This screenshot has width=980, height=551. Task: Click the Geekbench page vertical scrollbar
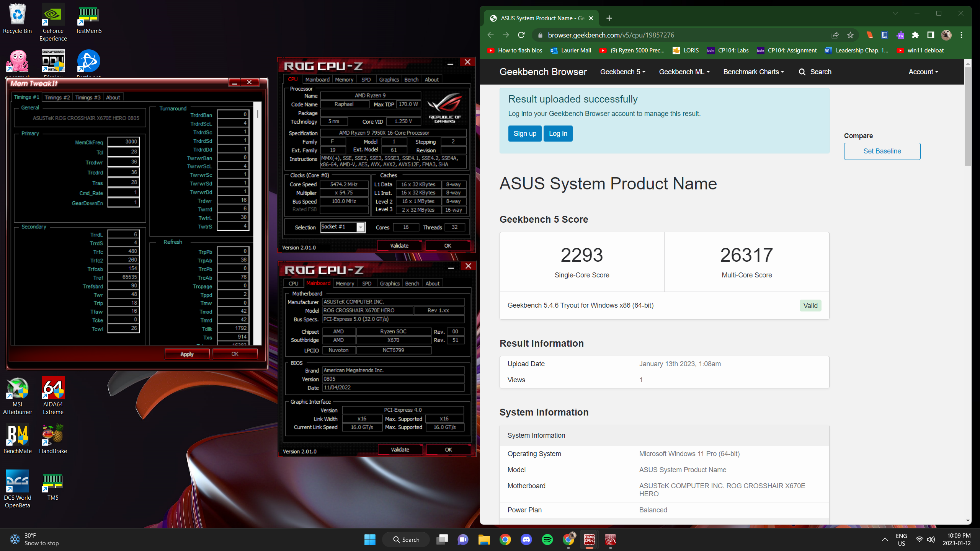968,117
